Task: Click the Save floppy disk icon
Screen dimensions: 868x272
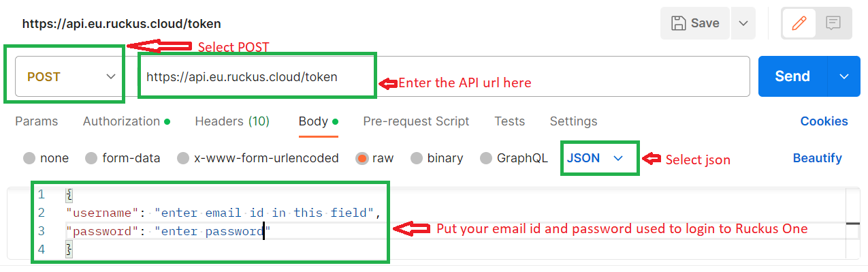Action: point(678,23)
